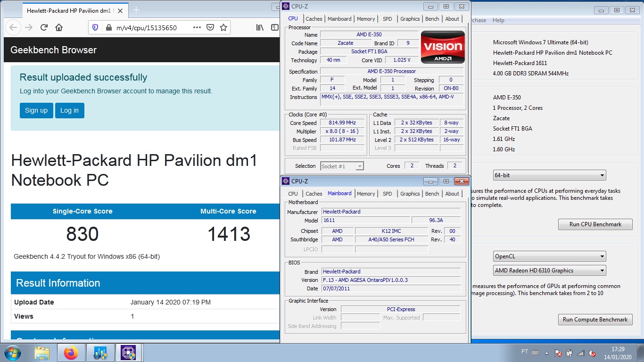Select Graphics tab in lower CPU-Z
This screenshot has width=644, height=362.
click(410, 194)
